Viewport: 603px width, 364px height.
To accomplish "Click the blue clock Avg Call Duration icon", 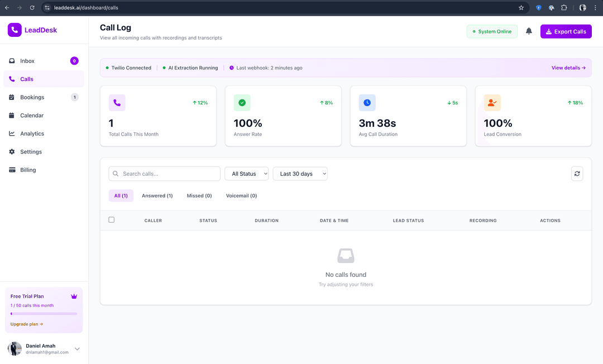I will point(367,103).
